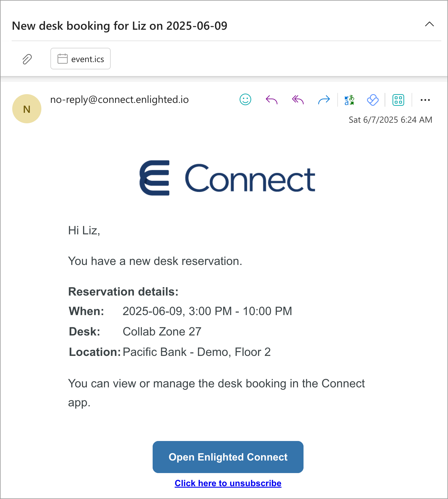Open the Apps grid icon
Viewport: 448px width, 499px height.
(x=398, y=100)
